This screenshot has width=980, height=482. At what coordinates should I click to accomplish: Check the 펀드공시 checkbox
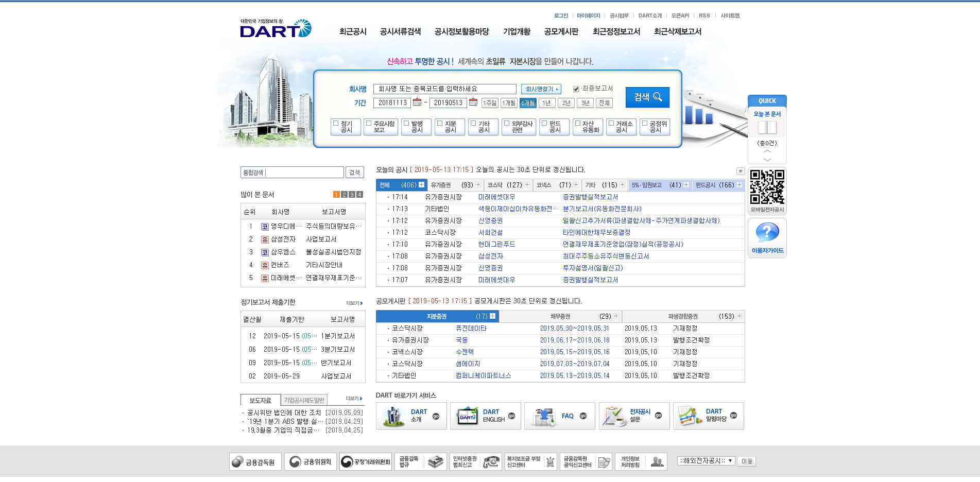point(544,124)
